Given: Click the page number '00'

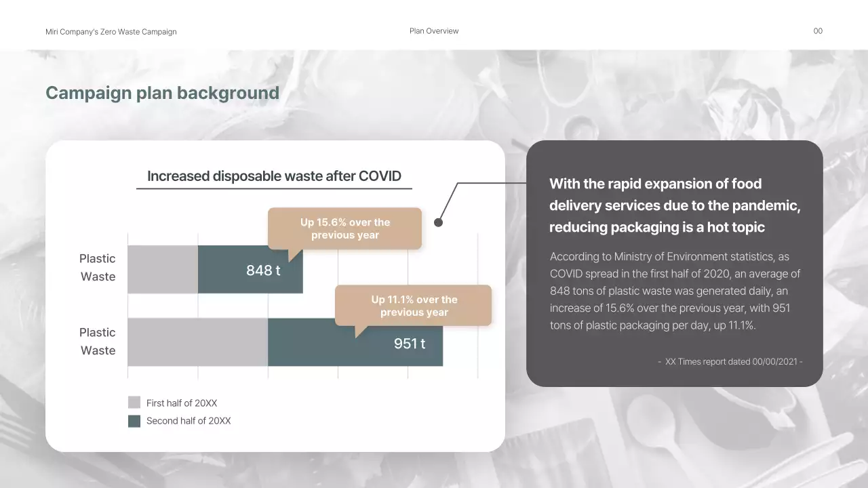Looking at the screenshot, I should [x=818, y=30].
